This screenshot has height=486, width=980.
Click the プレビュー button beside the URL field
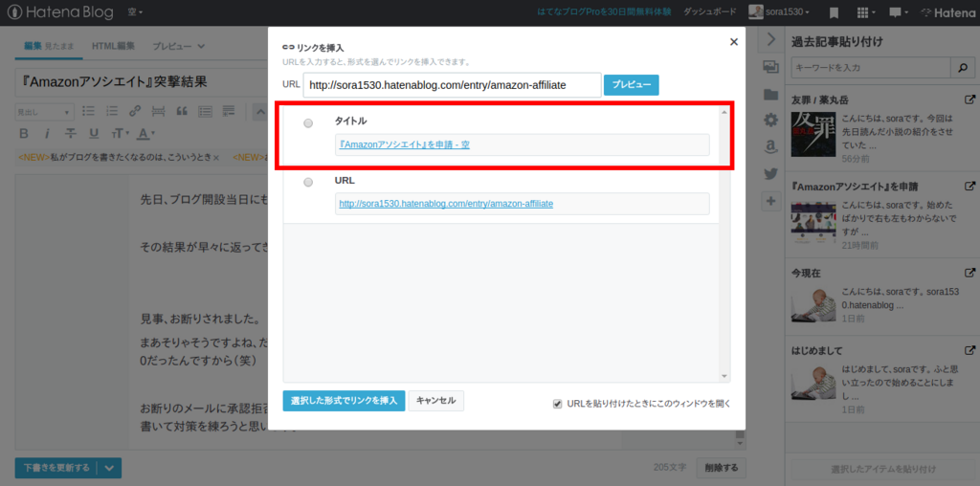click(x=632, y=85)
